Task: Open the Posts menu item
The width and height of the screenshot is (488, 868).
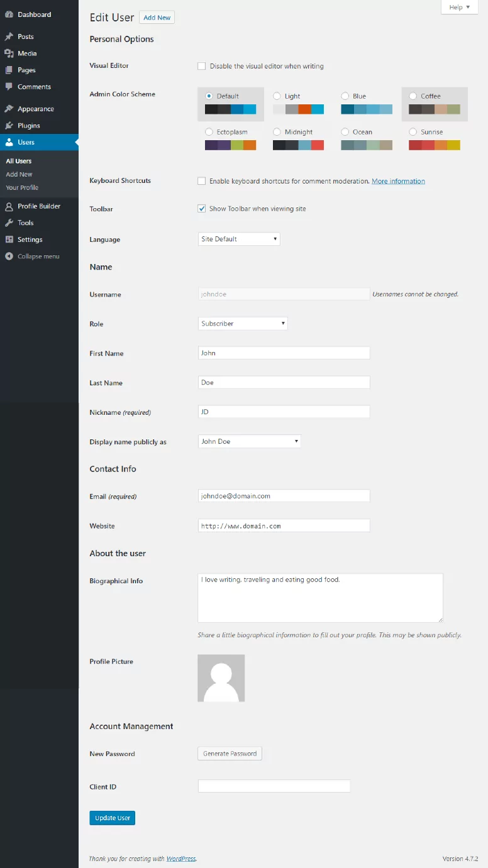Action: [x=39, y=36]
